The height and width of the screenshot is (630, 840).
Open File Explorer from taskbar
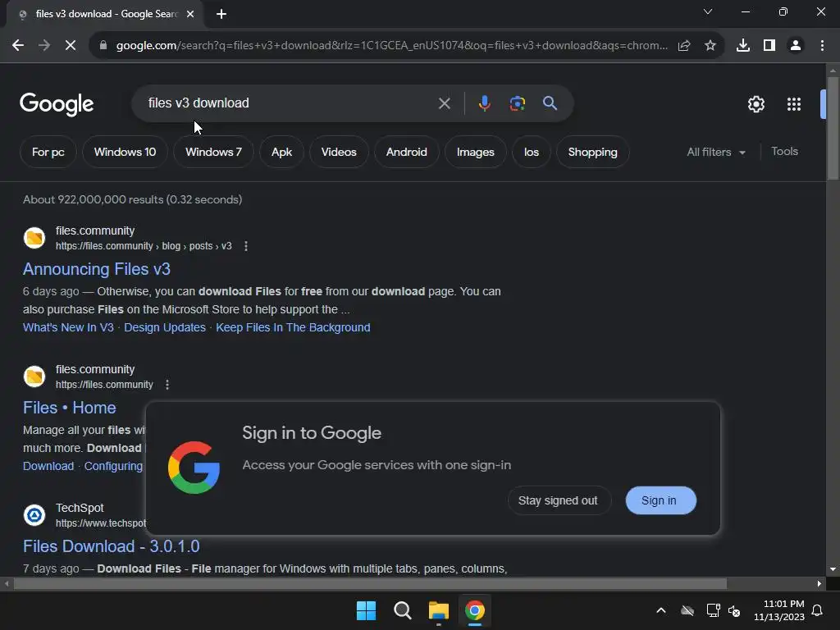[x=438, y=610]
